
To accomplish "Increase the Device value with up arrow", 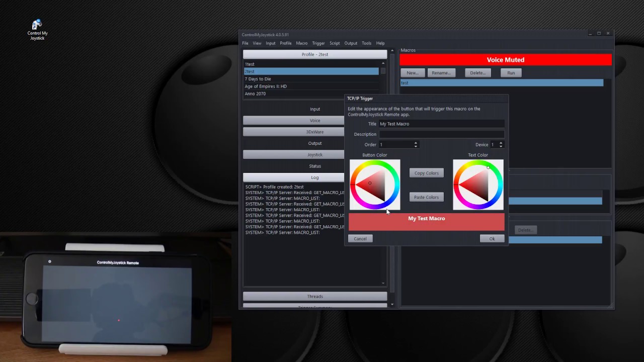I will (501, 143).
